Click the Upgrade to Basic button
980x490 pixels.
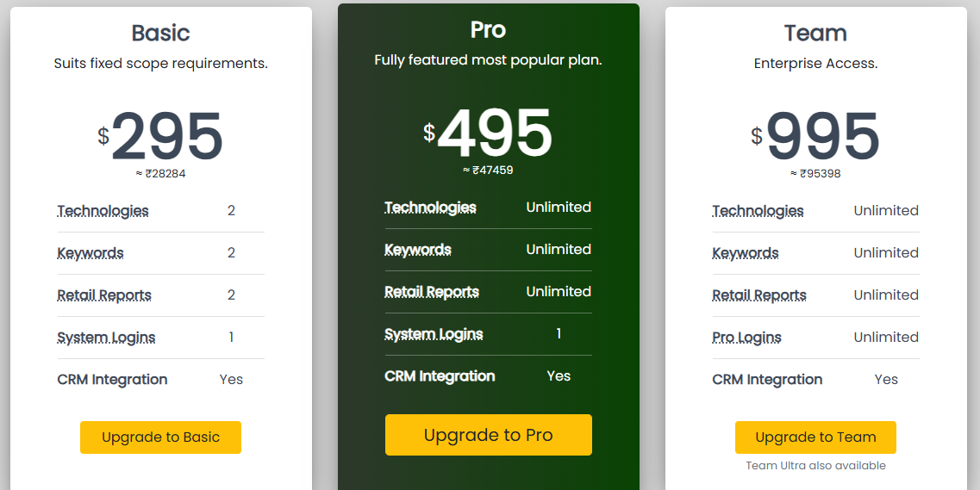[160, 437]
